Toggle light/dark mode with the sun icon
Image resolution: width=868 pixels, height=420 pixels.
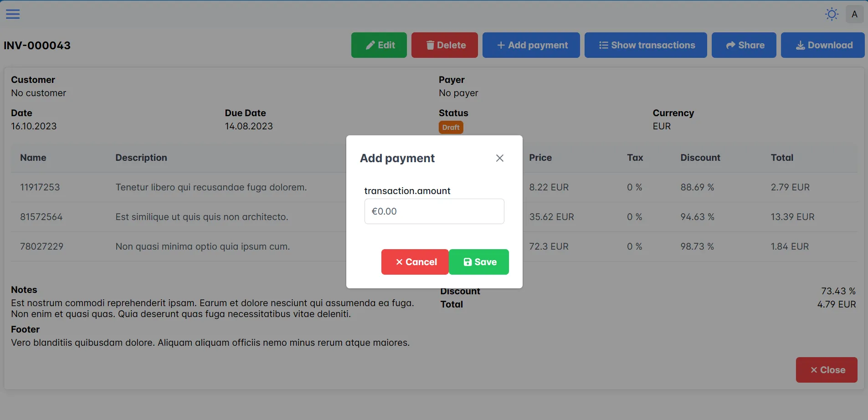(x=831, y=14)
